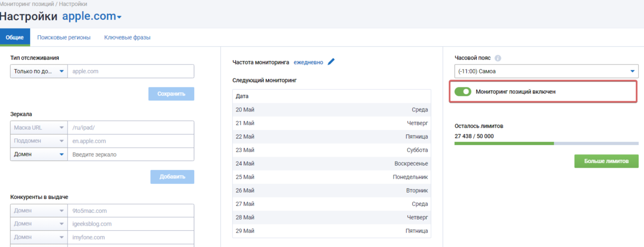Open type dropdown beside igeeksblog.com competitor
Image resolution: width=644 pixels, height=247 pixels.
(x=39, y=224)
